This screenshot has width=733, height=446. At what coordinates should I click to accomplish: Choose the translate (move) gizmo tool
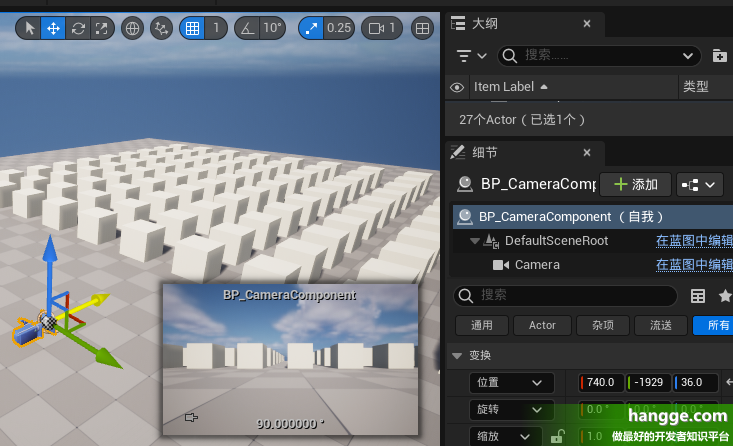(x=53, y=28)
